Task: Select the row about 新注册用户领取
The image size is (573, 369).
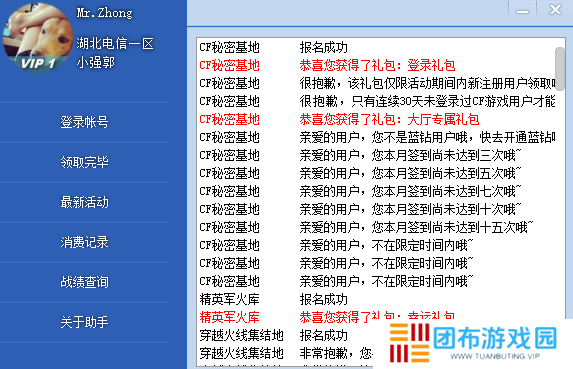Action: click(x=376, y=83)
